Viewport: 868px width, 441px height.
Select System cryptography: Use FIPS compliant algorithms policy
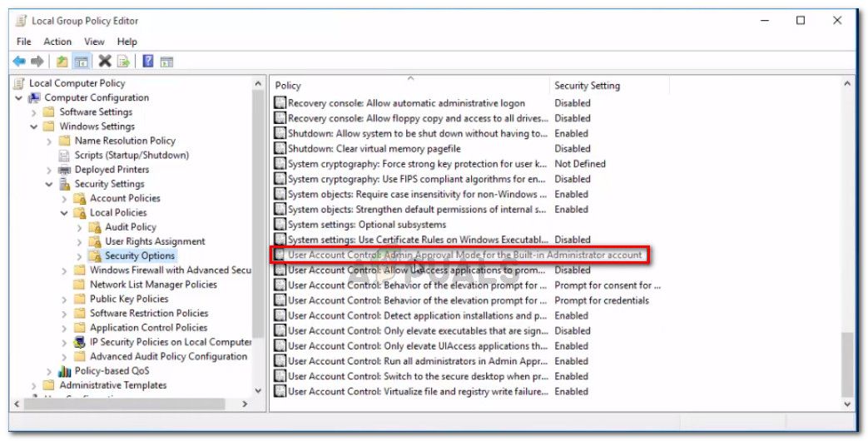coord(418,179)
